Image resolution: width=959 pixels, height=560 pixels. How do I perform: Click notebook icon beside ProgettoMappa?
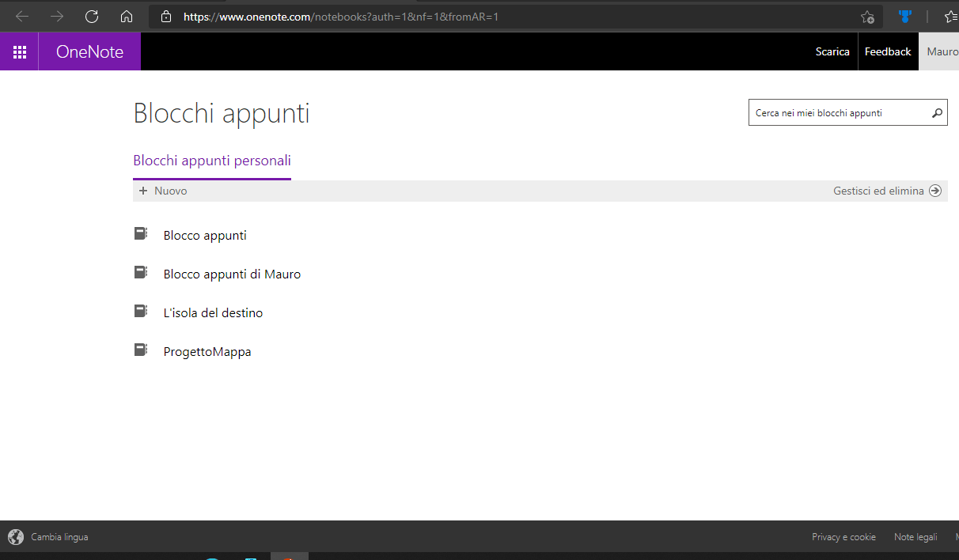point(141,350)
